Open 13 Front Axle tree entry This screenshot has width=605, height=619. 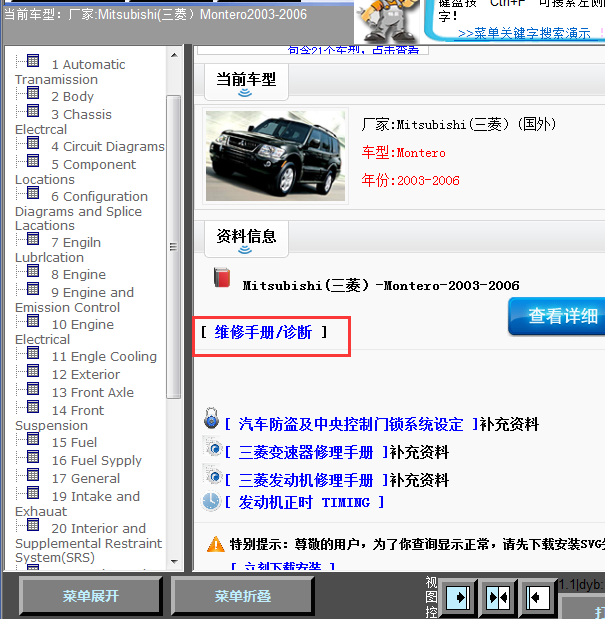tap(93, 392)
